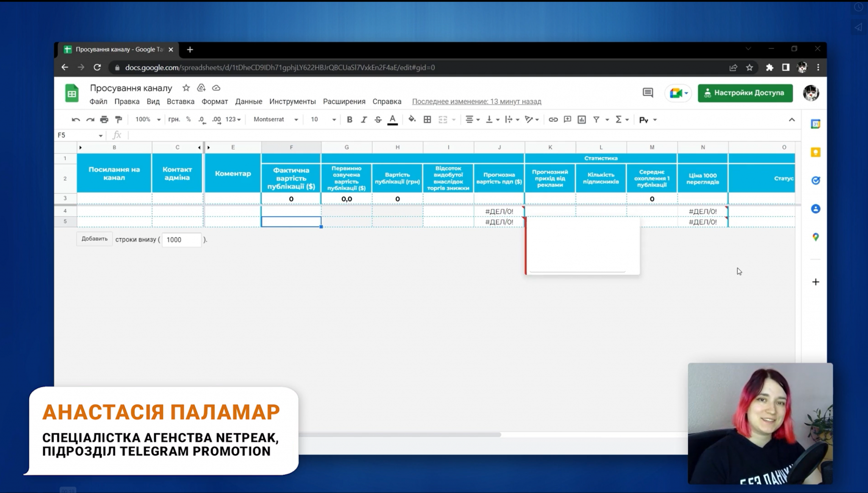The height and width of the screenshot is (493, 868).
Task: Click the Print icon
Action: tap(104, 120)
